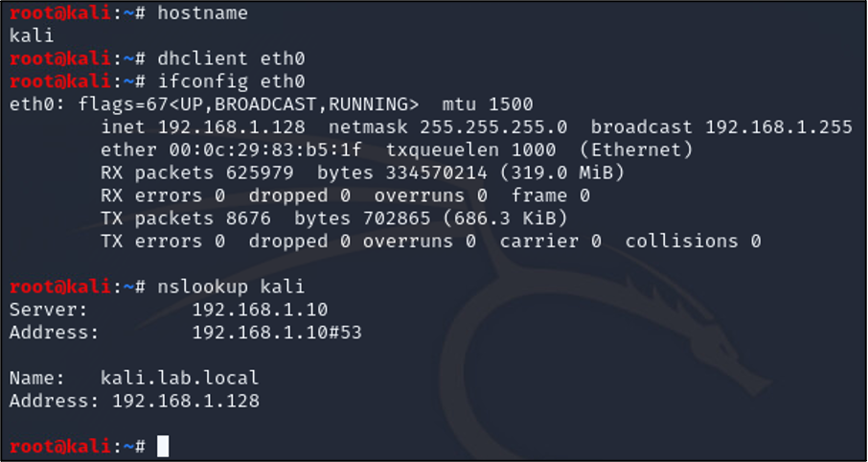Click the inet address 192.168.1.128

click(x=232, y=127)
